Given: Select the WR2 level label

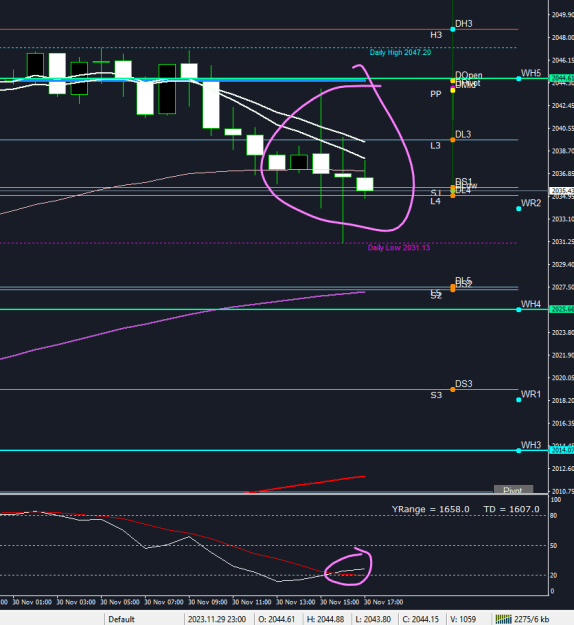Looking at the screenshot, I should click(x=531, y=203).
